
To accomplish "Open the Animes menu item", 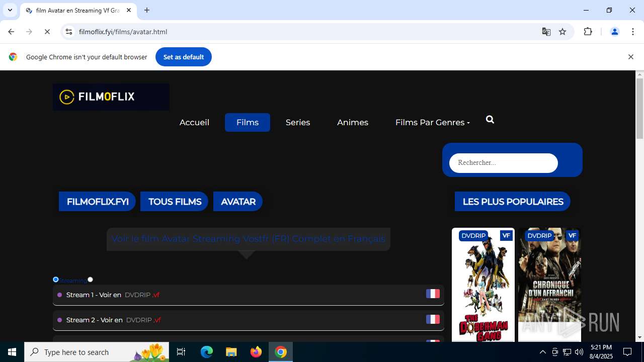I will [353, 122].
